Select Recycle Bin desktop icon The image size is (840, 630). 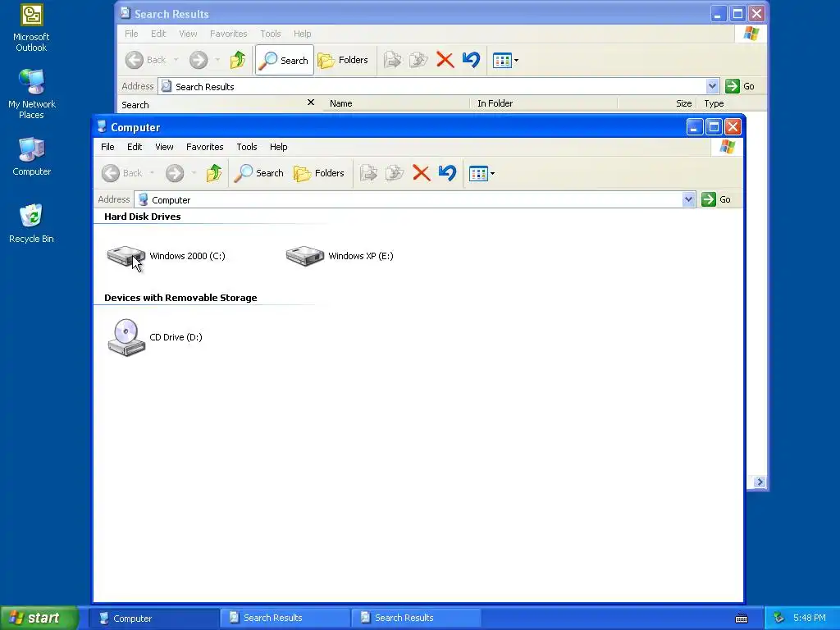pyautogui.click(x=32, y=224)
